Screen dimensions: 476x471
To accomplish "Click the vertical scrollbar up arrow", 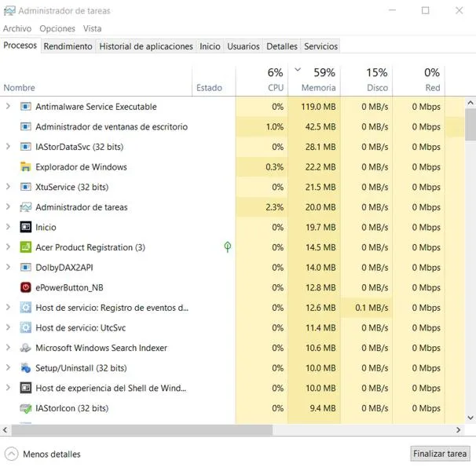I will tap(471, 103).
